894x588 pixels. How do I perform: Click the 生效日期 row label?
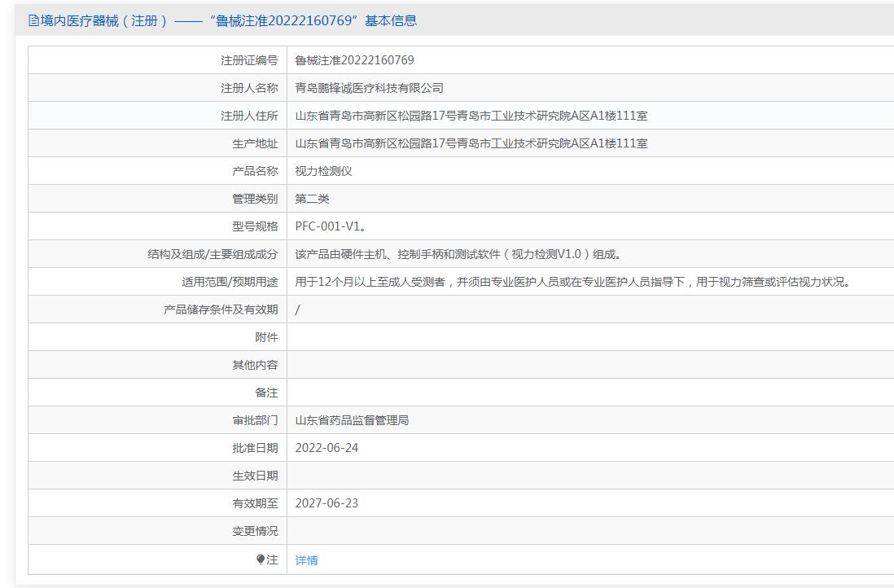point(255,476)
